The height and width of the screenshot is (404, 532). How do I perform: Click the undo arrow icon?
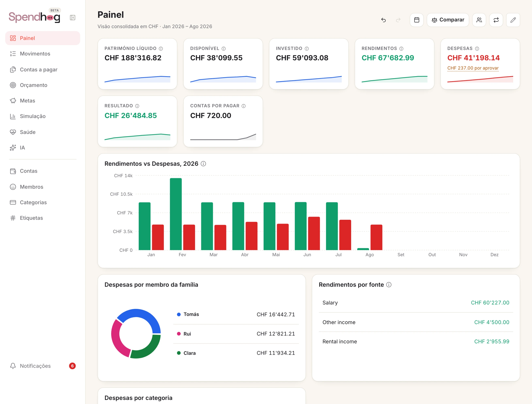384,20
